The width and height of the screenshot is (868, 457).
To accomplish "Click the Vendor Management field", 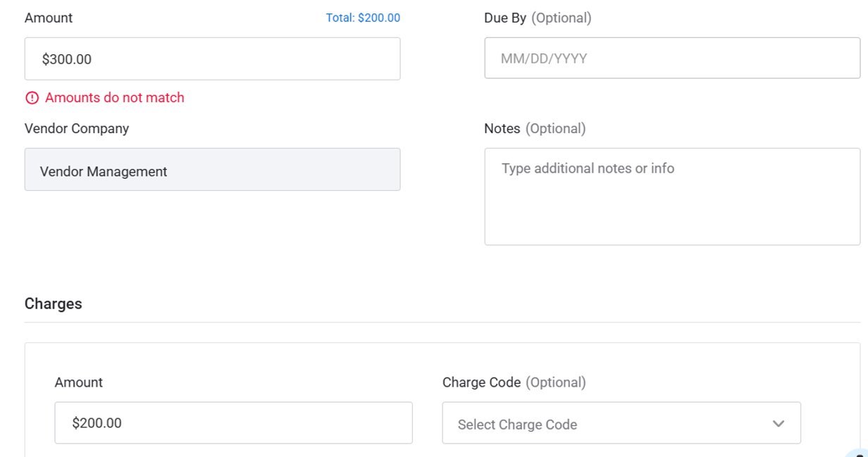I will pyautogui.click(x=212, y=169).
